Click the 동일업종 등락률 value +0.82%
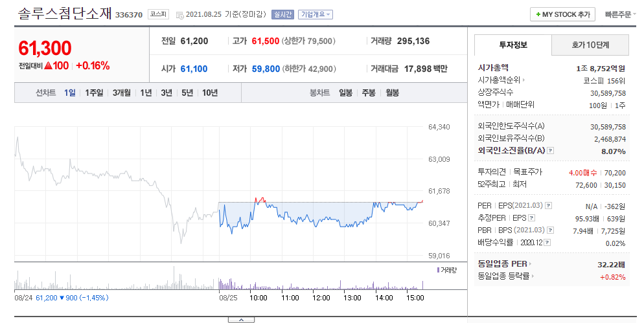 point(613,277)
